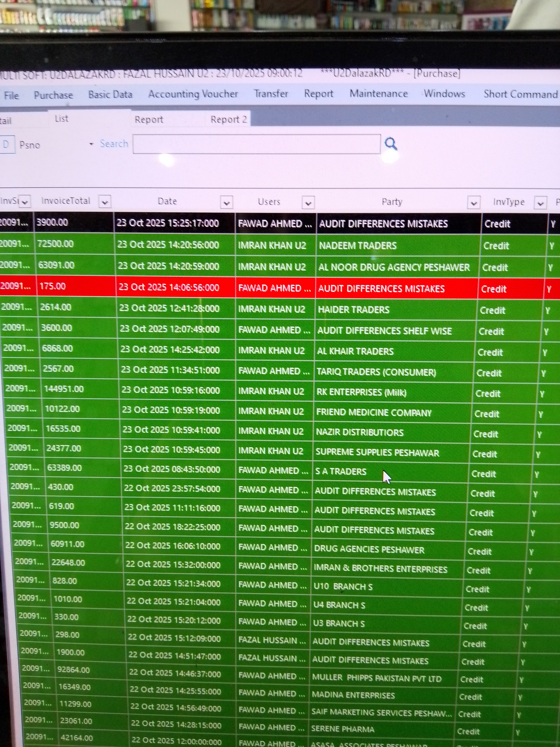Select the RK ENTERPRISES (Milk) row
This screenshot has width=560, height=747.
pyautogui.click(x=361, y=392)
